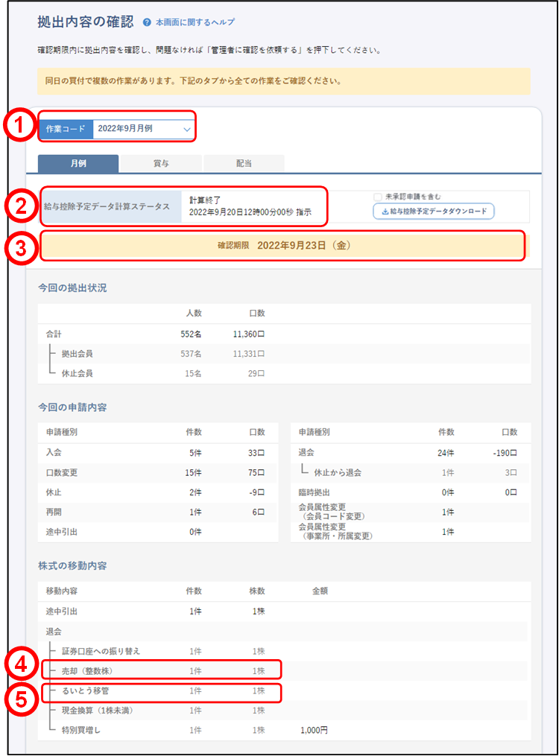Select the 売却（整数株） row
This screenshot has width=559, height=756.
pyautogui.click(x=162, y=671)
